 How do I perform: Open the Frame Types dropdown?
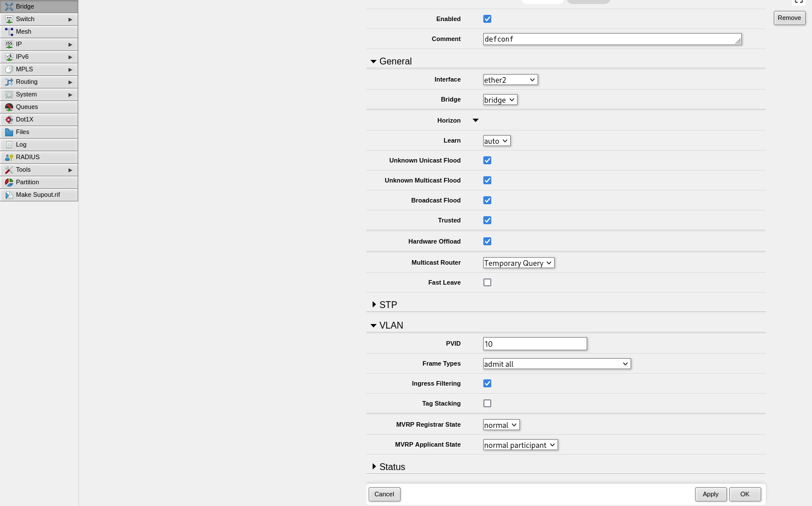[x=556, y=363]
